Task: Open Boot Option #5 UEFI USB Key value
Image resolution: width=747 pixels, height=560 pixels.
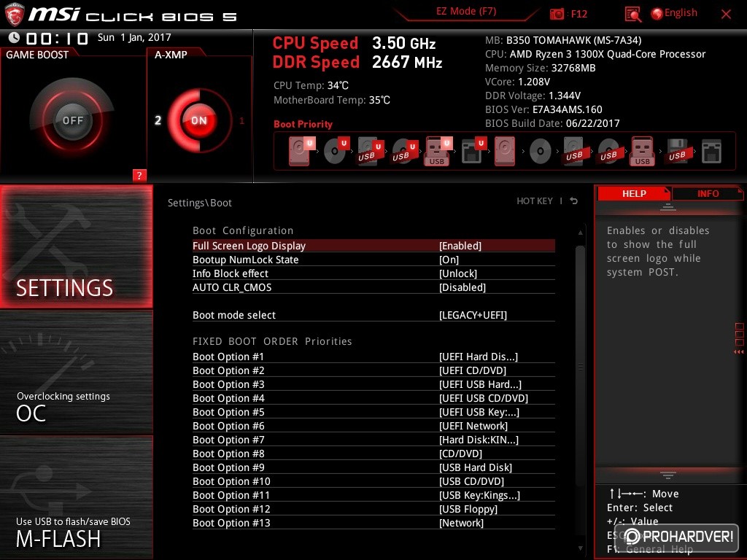Action: click(479, 412)
